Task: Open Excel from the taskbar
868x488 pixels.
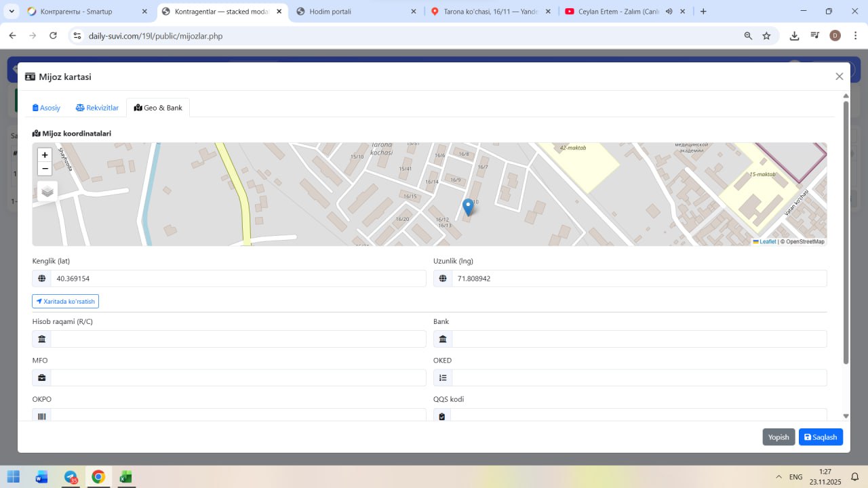Action: point(125,477)
